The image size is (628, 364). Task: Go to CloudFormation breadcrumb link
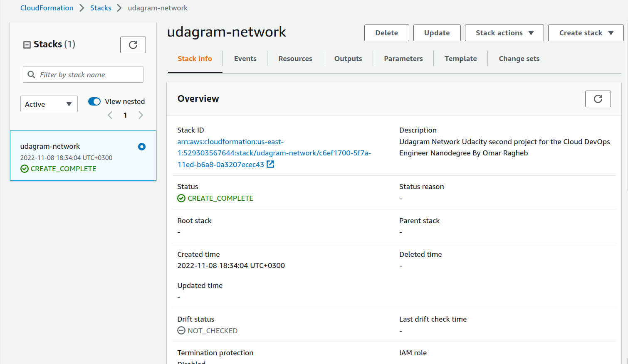pos(47,8)
